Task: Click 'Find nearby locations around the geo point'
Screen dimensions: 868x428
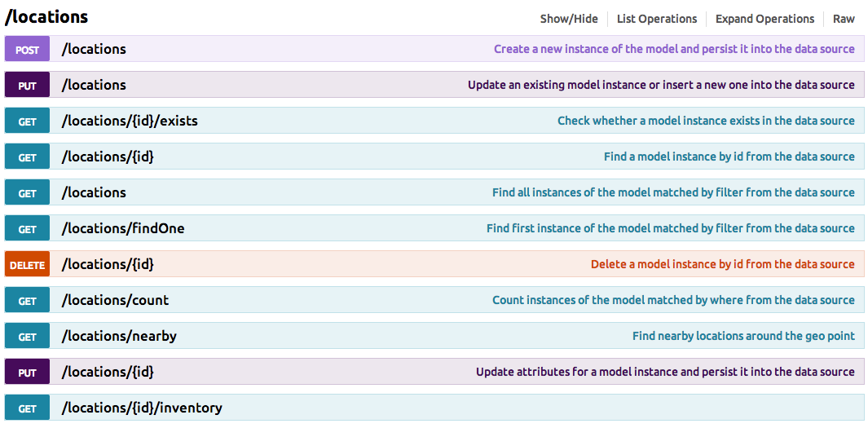Action: pos(743,336)
